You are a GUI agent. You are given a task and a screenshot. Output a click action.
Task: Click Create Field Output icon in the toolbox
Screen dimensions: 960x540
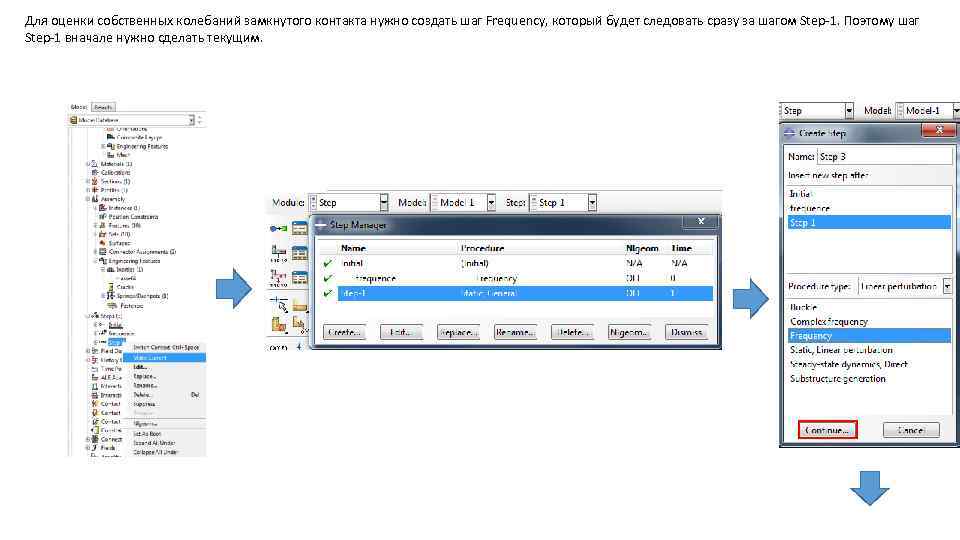coord(279,253)
